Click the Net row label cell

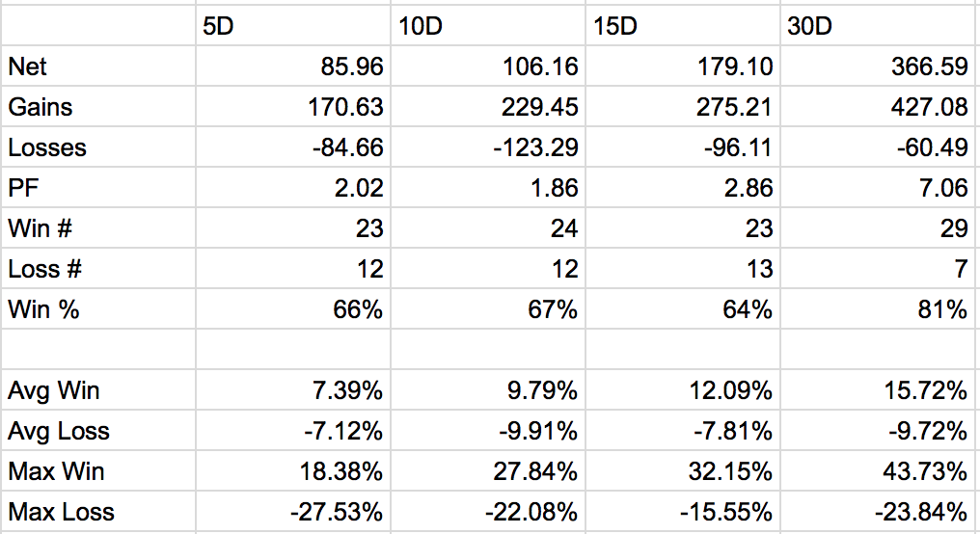98,67
